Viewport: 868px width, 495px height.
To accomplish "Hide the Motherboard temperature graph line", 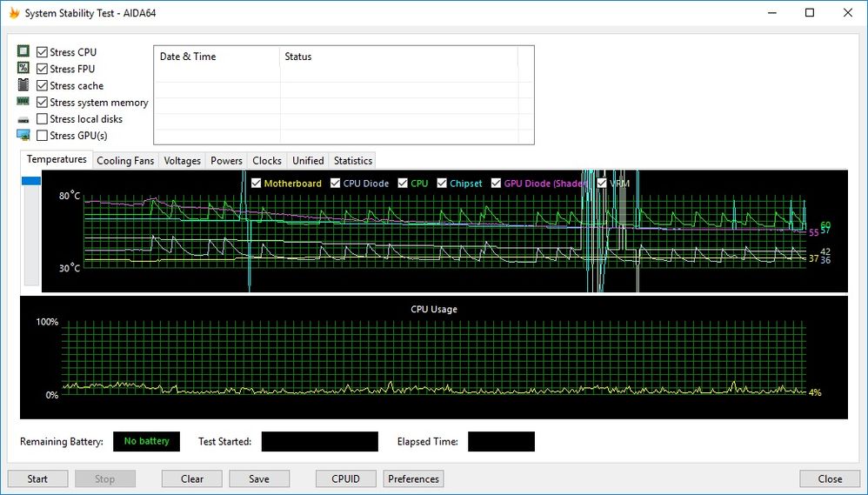I will coord(256,184).
